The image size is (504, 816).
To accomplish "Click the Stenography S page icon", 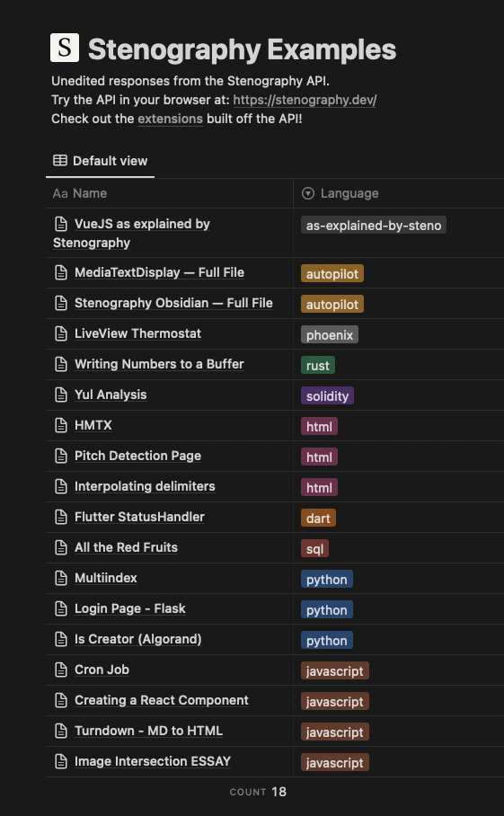I will point(65,48).
